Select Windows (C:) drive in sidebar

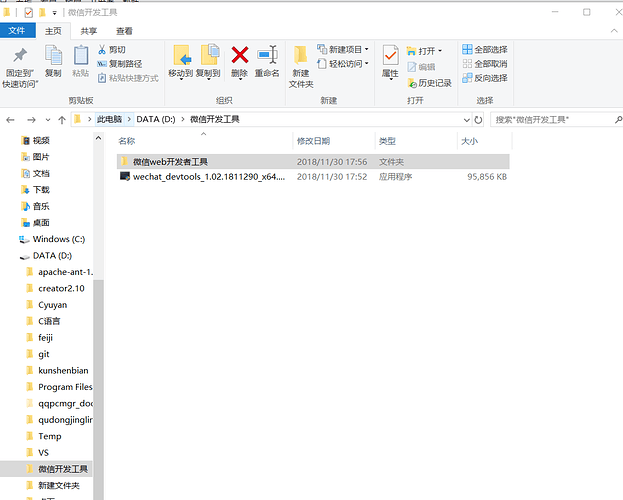pyautogui.click(x=52, y=239)
